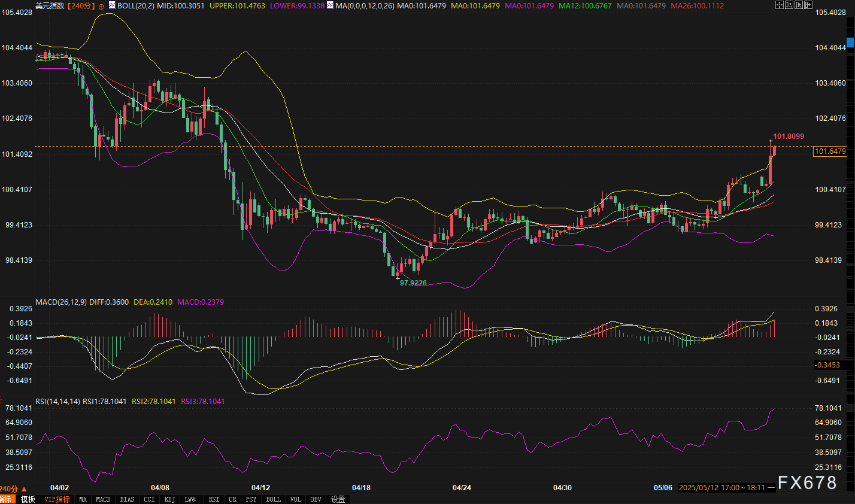Screen dimensions: 855x504
Task: Switch to the 模板 tab
Action: (28, 499)
